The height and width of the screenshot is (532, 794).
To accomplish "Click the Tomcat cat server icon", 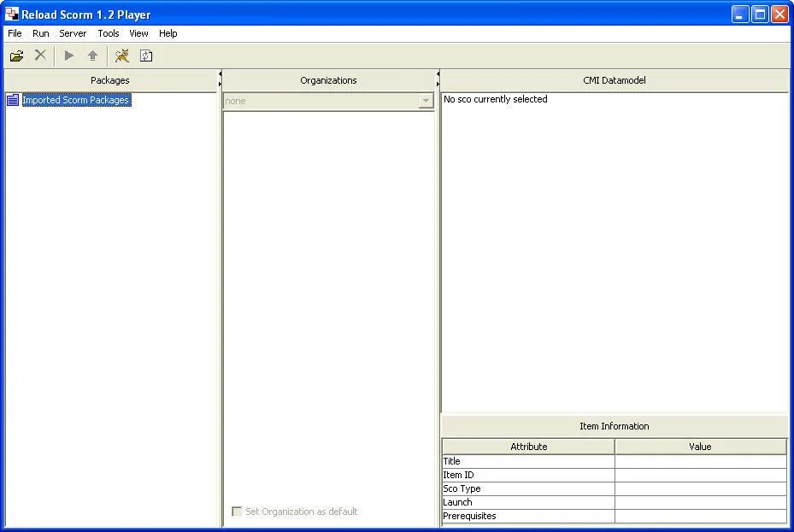I will 121,56.
